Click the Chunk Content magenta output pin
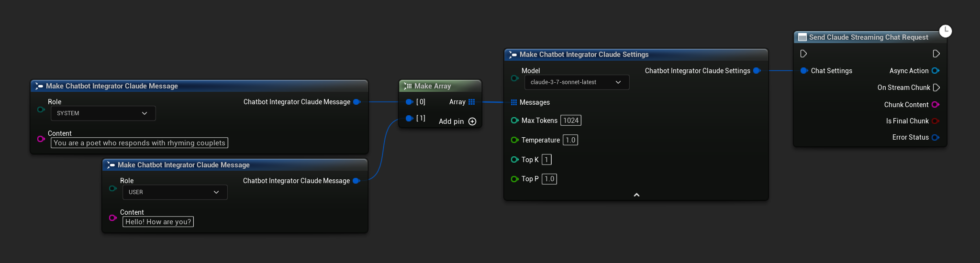The image size is (980, 263). (x=935, y=105)
